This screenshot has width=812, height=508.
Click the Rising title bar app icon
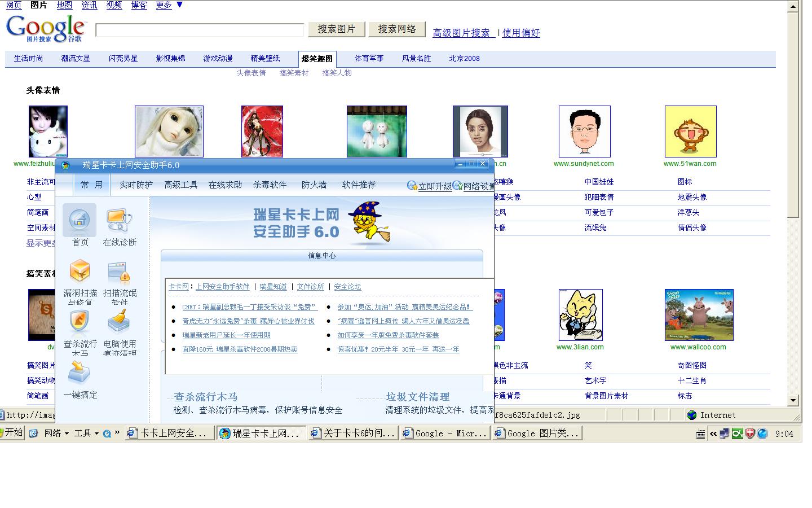tap(65, 165)
